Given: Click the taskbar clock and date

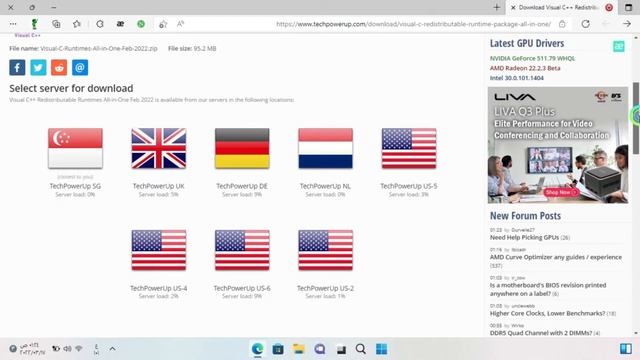Looking at the screenshot, I should [x=32, y=349].
